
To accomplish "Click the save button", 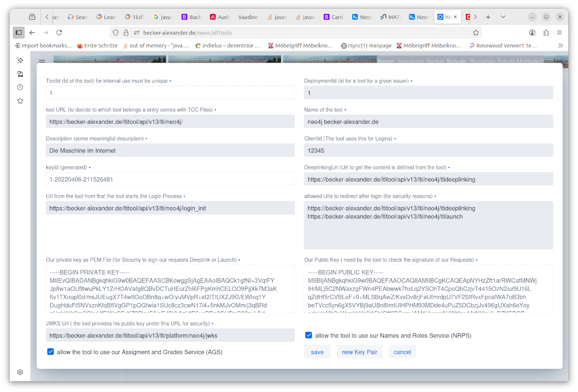I will point(317,352).
